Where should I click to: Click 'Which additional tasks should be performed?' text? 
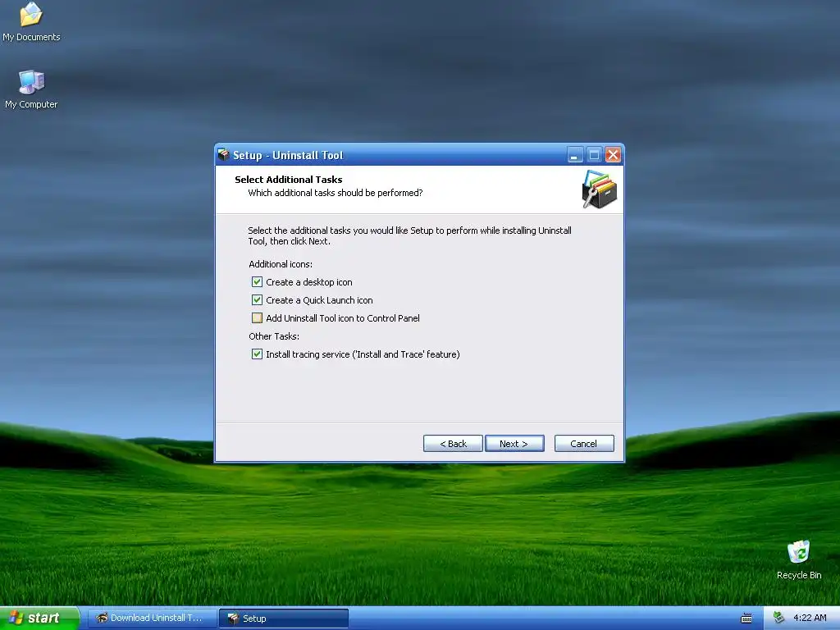(336, 193)
